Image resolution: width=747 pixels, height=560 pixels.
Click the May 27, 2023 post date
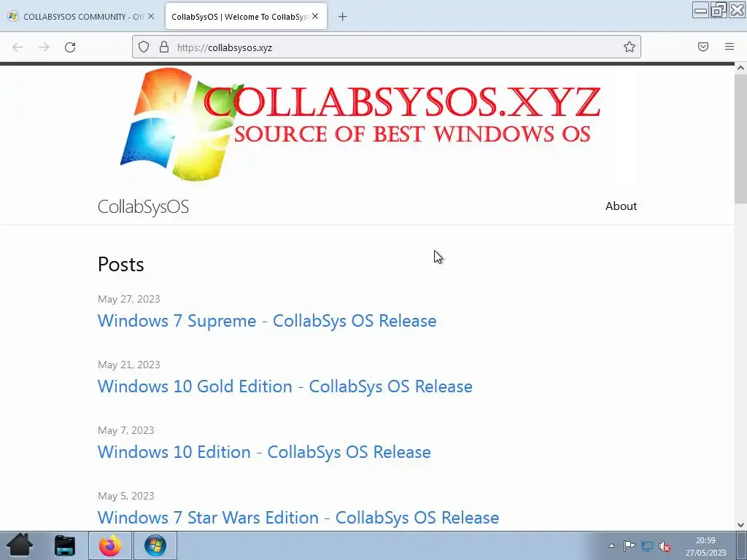(128, 299)
